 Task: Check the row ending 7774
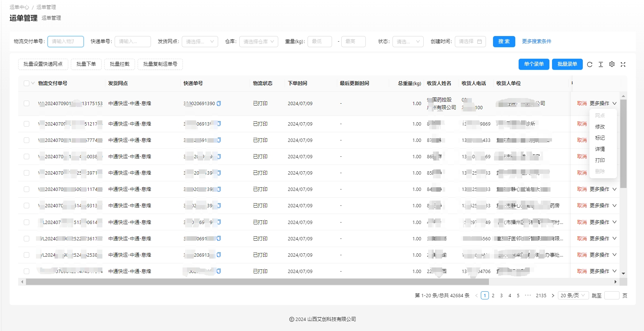click(26, 140)
